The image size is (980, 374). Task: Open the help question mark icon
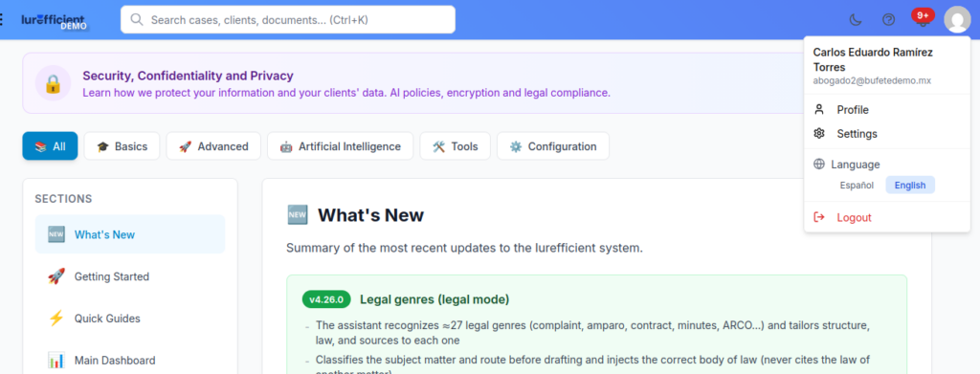888,20
